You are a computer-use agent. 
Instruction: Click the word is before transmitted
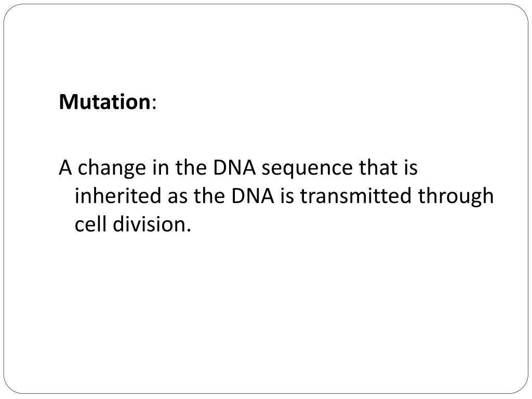287,196
